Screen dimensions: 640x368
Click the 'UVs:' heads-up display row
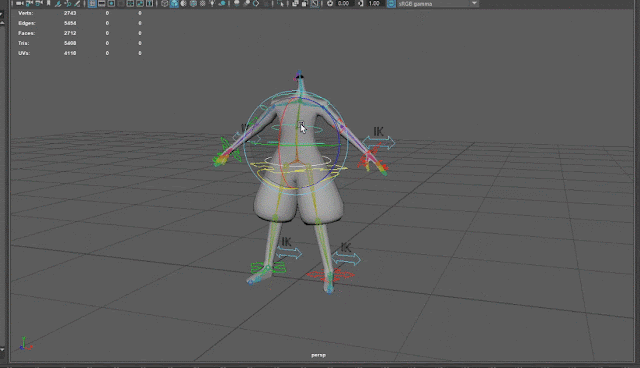[x=80, y=53]
